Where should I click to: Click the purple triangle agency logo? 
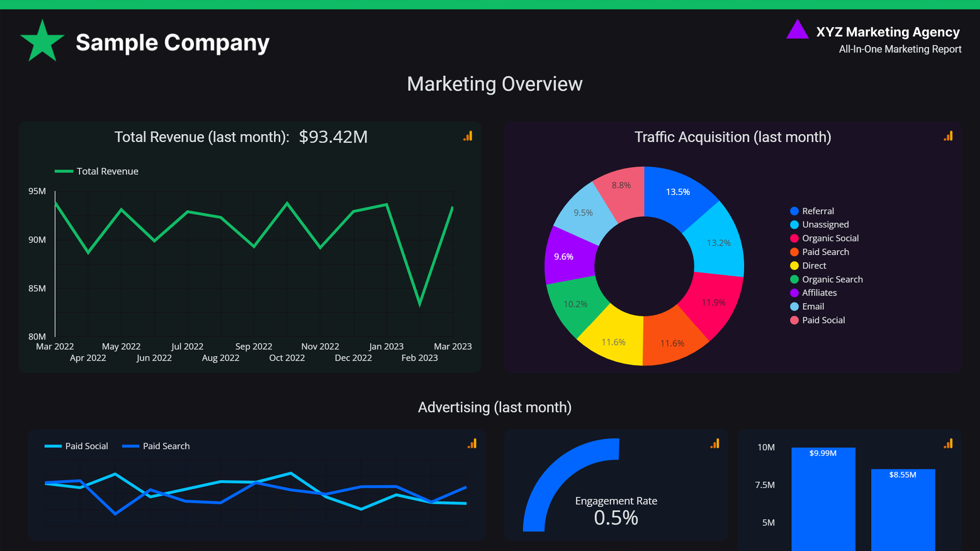coord(797,31)
